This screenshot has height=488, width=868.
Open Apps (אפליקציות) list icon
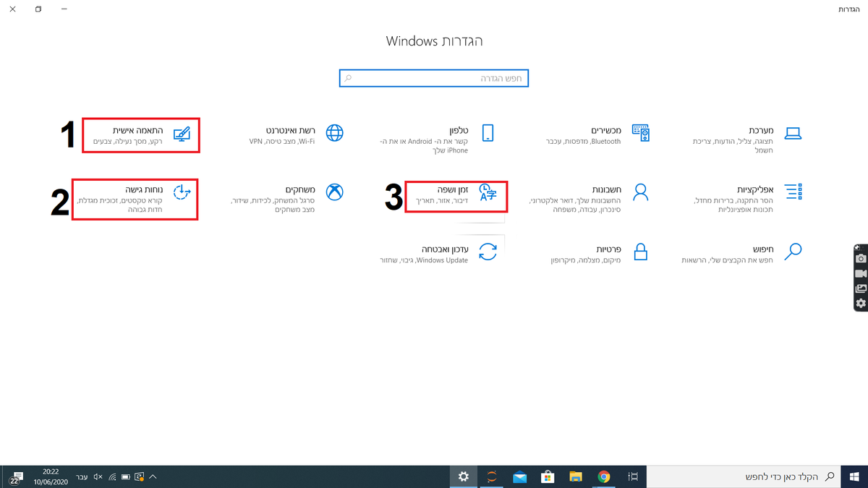coord(793,192)
